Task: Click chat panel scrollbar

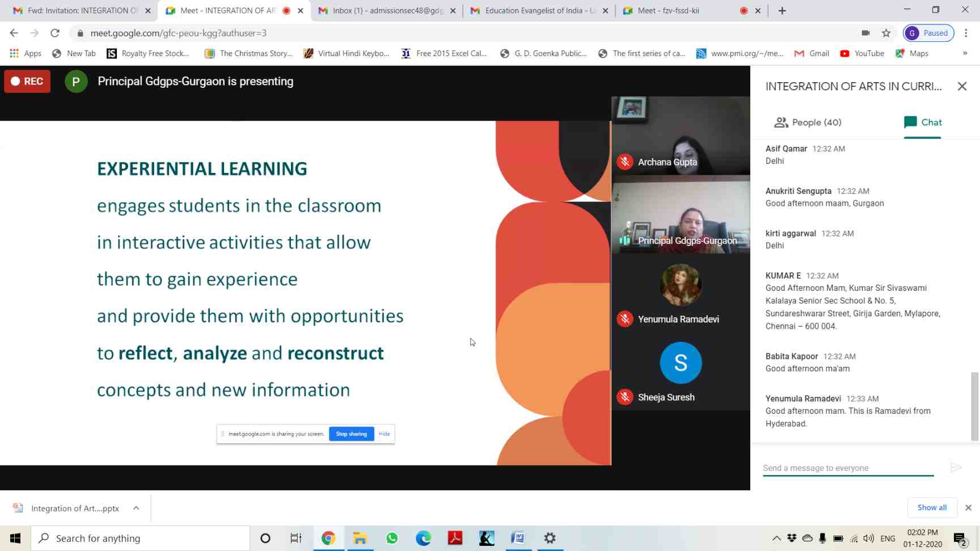Action: (974, 406)
